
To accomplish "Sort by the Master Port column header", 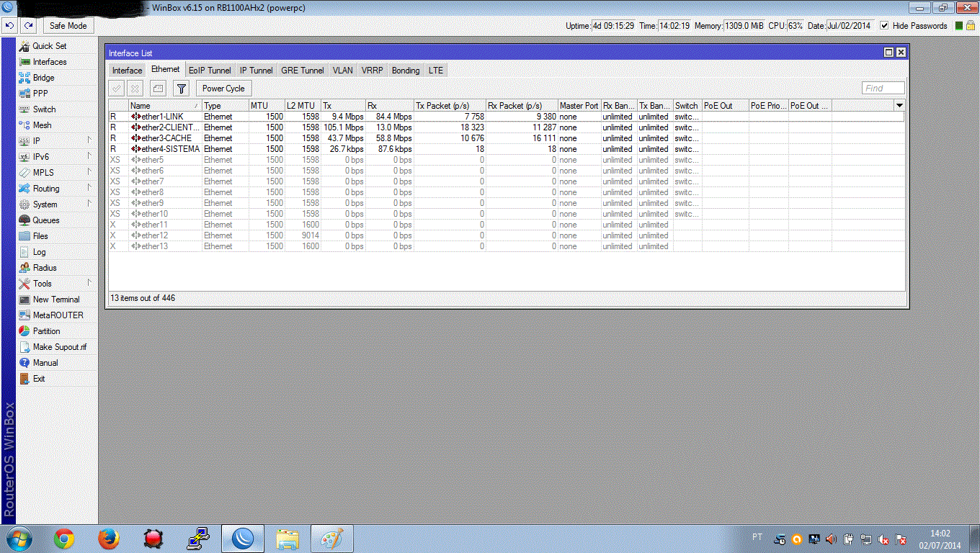I will (x=579, y=106).
